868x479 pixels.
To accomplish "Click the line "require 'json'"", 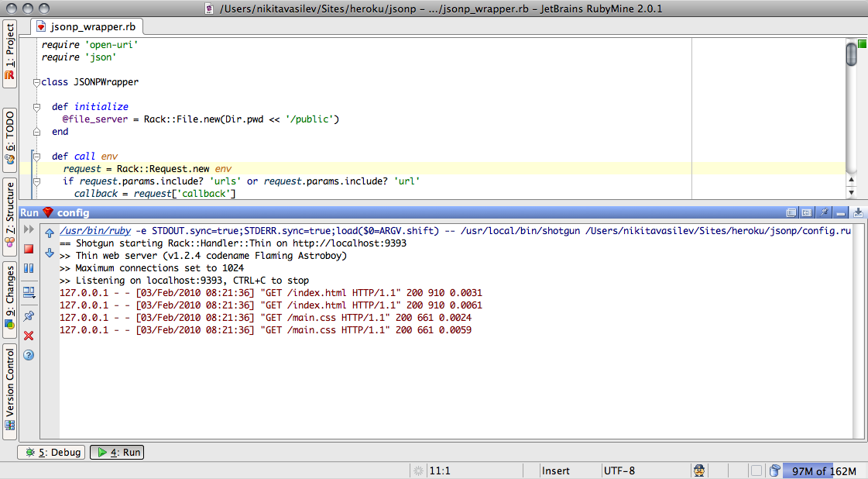I will (79, 57).
